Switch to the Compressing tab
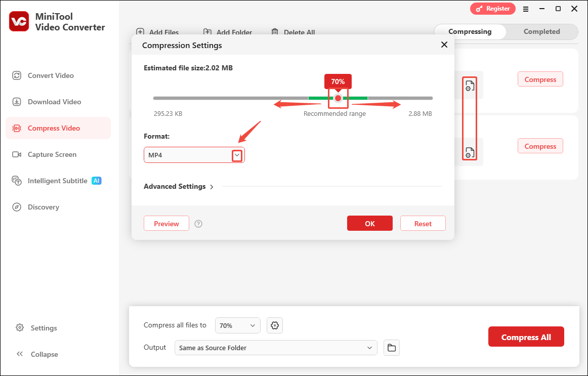Image resolution: width=588 pixels, height=376 pixels. pos(470,31)
